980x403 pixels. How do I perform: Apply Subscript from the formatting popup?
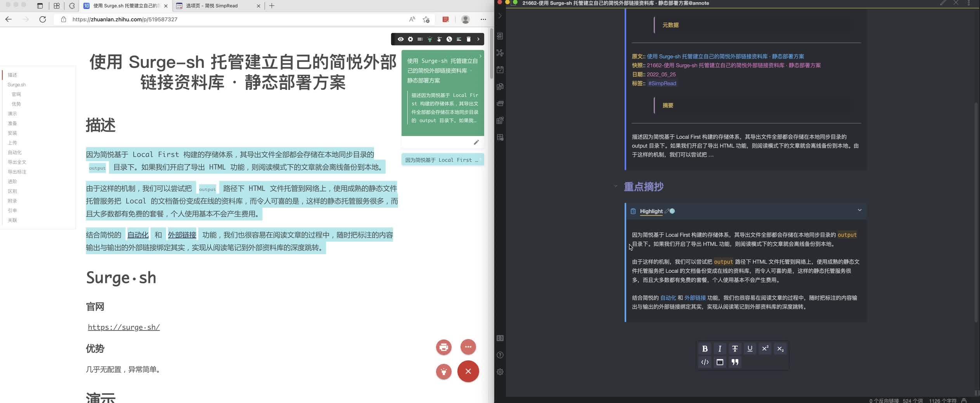780,349
